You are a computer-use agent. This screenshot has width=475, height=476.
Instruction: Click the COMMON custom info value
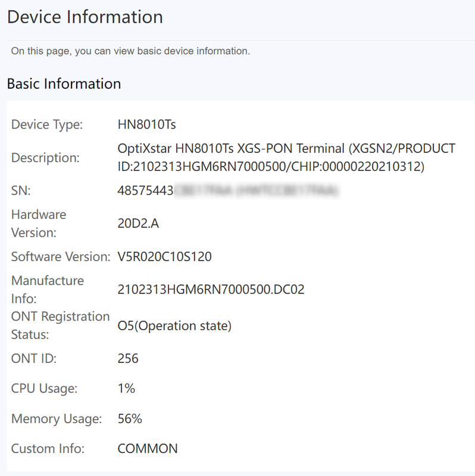pos(148,449)
